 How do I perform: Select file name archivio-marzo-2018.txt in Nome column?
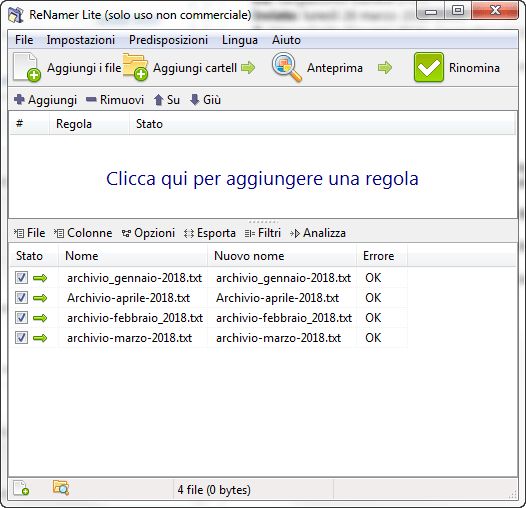129,338
